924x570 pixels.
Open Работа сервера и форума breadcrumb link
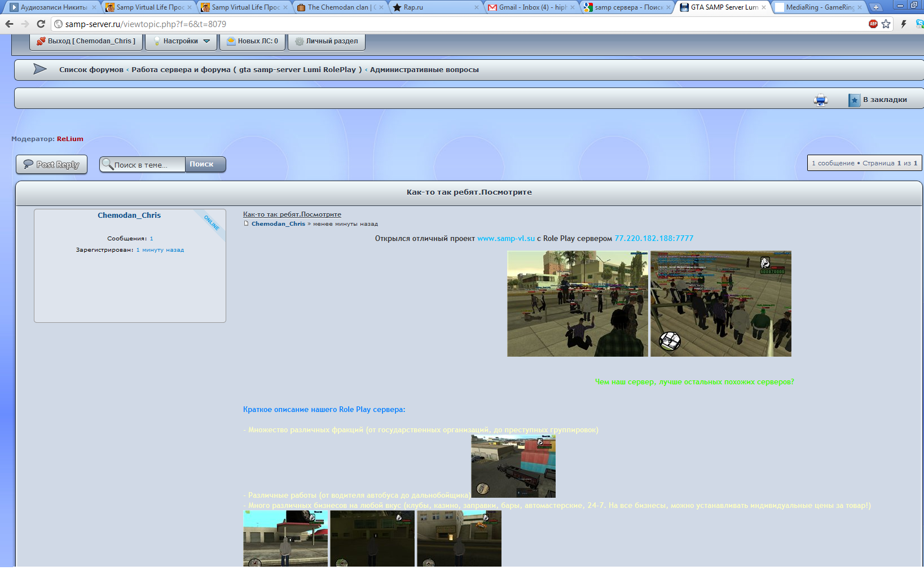coord(247,70)
